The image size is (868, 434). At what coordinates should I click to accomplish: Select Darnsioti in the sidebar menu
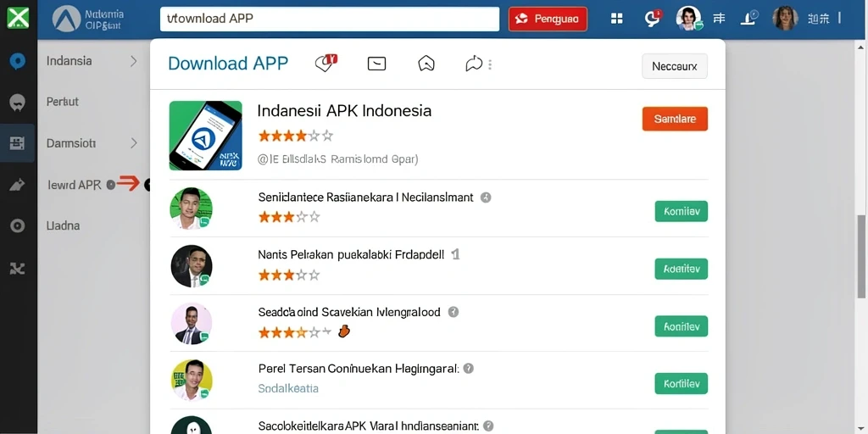pyautogui.click(x=71, y=143)
